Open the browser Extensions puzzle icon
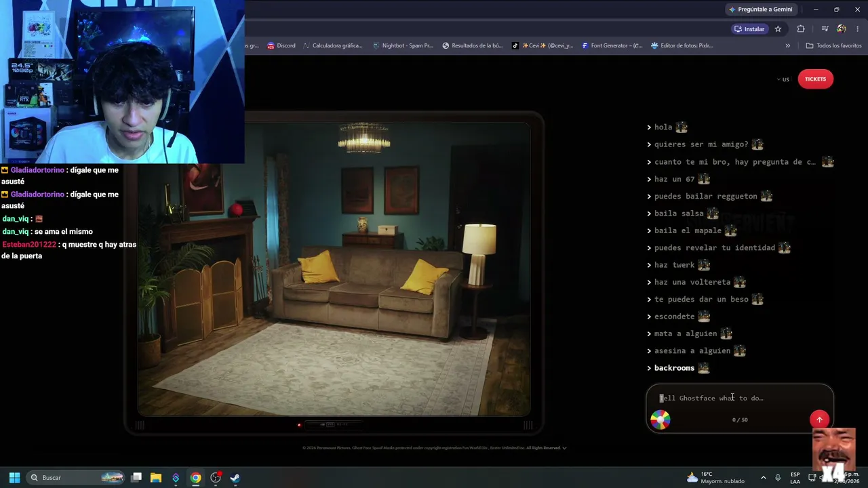 [801, 29]
